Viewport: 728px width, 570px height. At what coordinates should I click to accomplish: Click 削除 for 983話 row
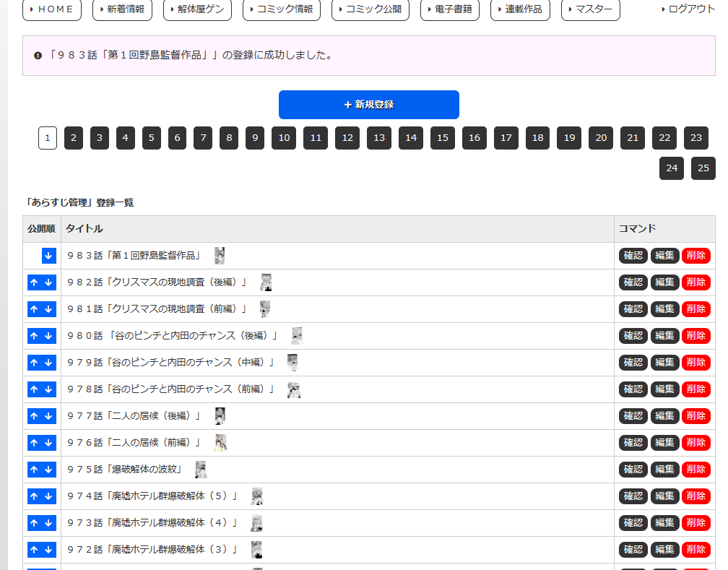point(696,256)
